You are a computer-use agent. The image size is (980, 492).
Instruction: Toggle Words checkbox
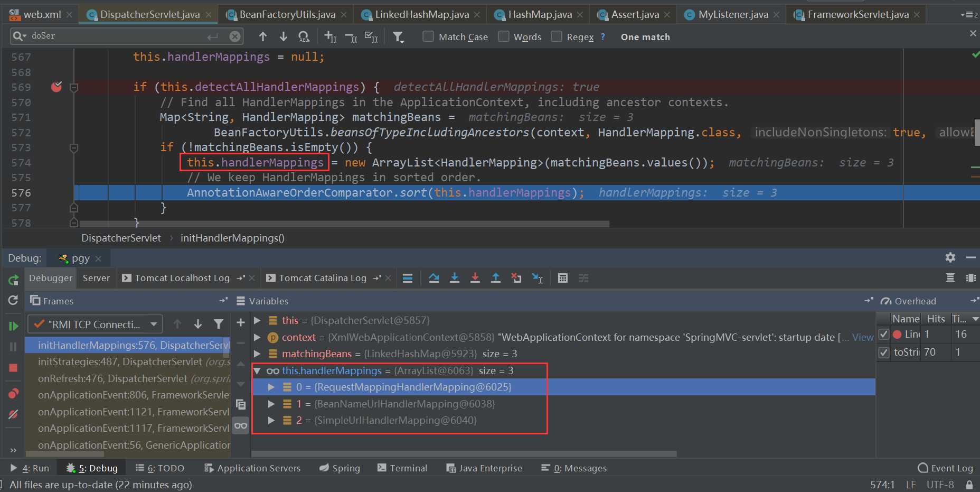point(504,36)
